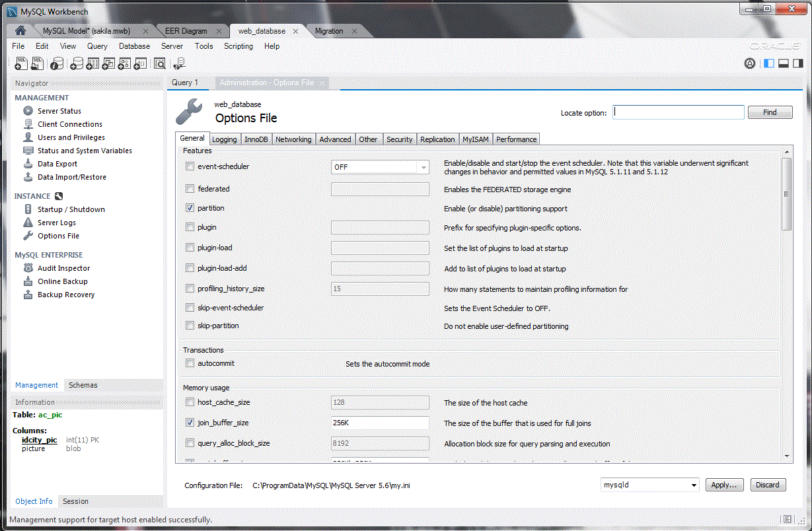812x531 pixels.
Task: Enable the autocommit transaction mode
Action: (x=190, y=363)
